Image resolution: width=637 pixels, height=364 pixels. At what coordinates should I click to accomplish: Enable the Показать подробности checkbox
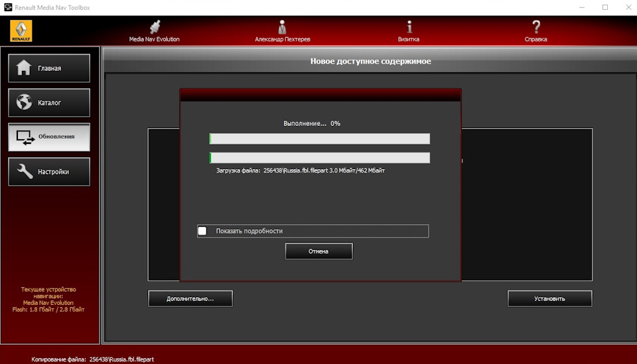tap(202, 231)
